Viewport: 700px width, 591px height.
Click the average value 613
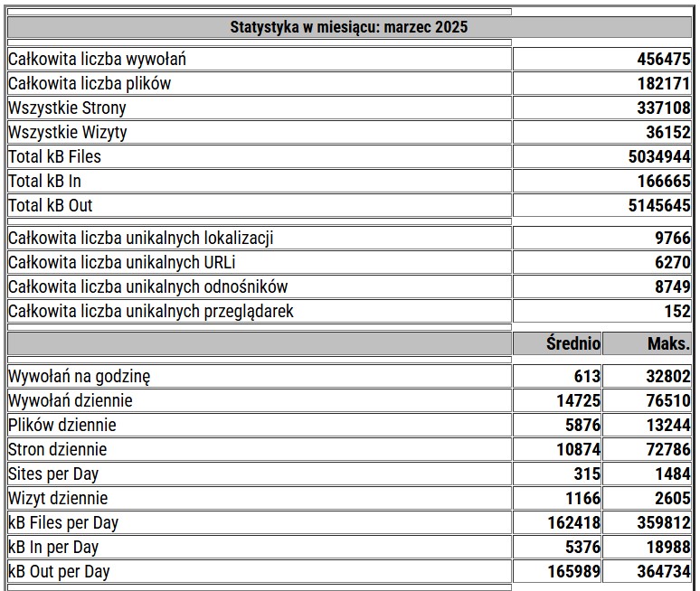click(587, 376)
